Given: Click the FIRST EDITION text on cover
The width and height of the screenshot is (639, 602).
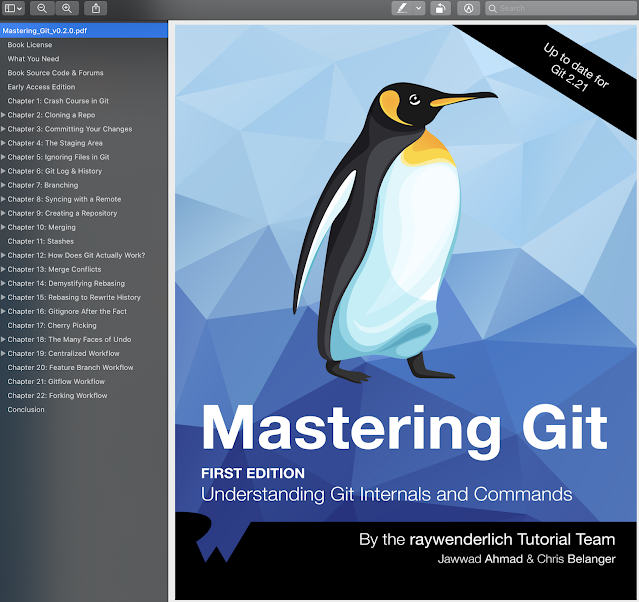Looking at the screenshot, I should click(x=253, y=473).
